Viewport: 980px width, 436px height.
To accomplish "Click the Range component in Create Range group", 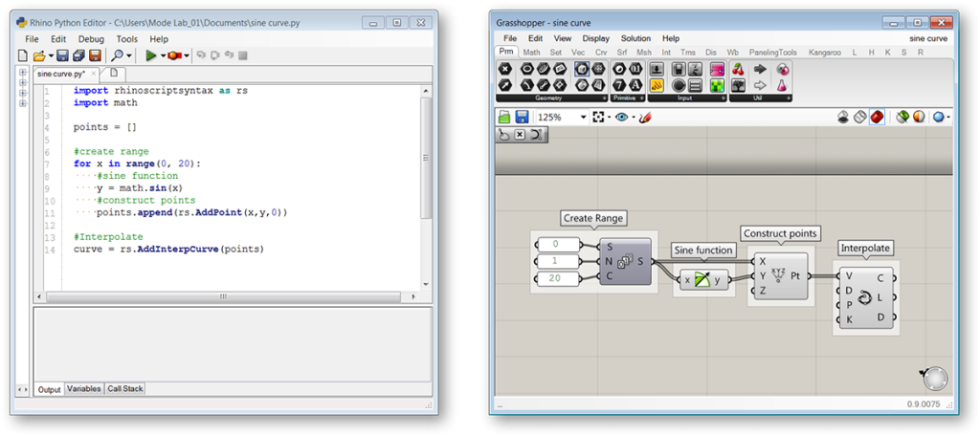I will tap(625, 261).
